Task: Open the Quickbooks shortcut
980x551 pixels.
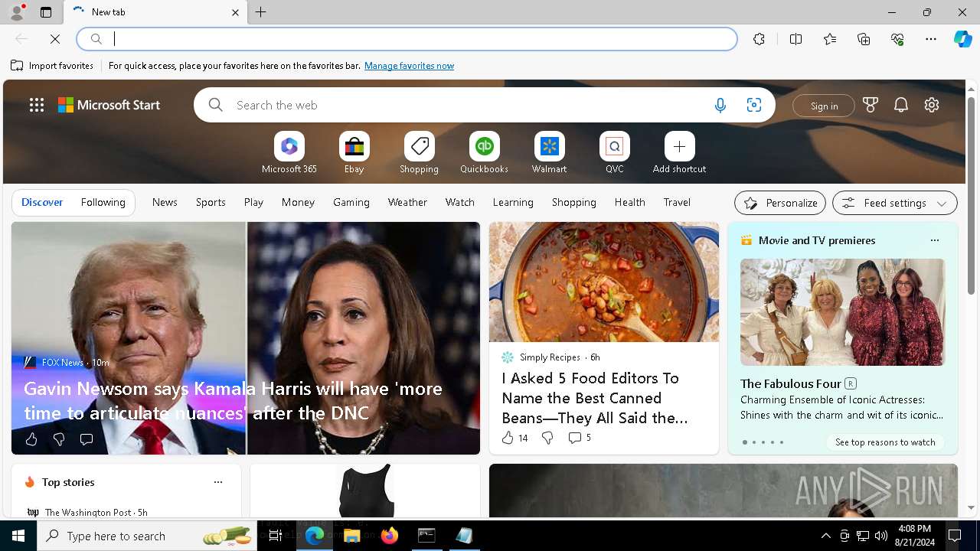Action: pos(484,152)
